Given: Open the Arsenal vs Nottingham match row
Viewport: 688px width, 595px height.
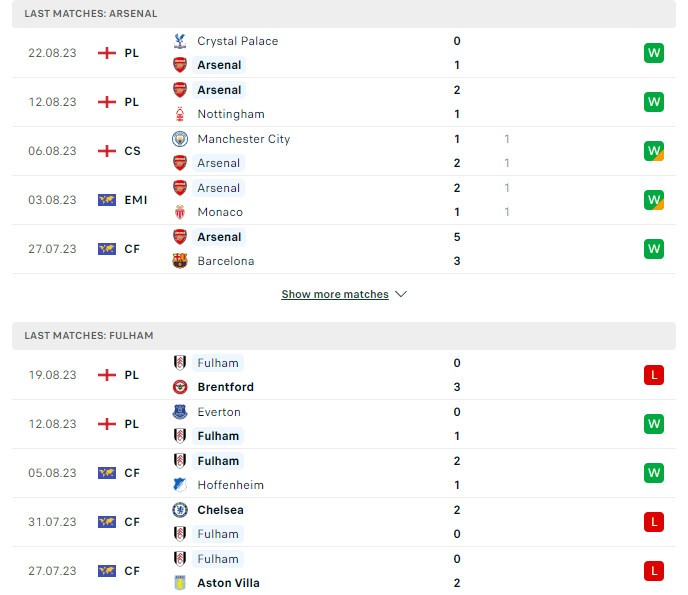Looking at the screenshot, I should pos(340,102).
